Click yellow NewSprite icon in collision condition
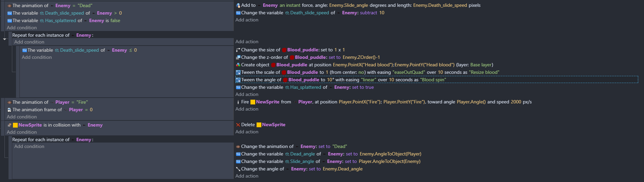 point(15,125)
